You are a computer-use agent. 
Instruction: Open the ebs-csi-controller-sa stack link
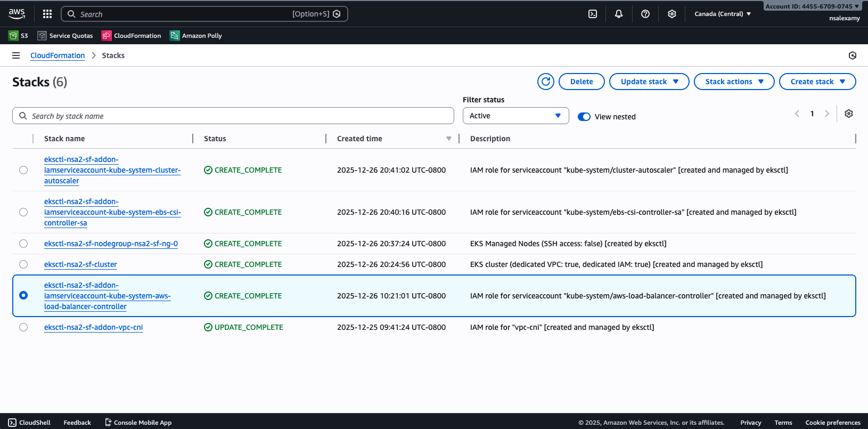[x=112, y=212]
